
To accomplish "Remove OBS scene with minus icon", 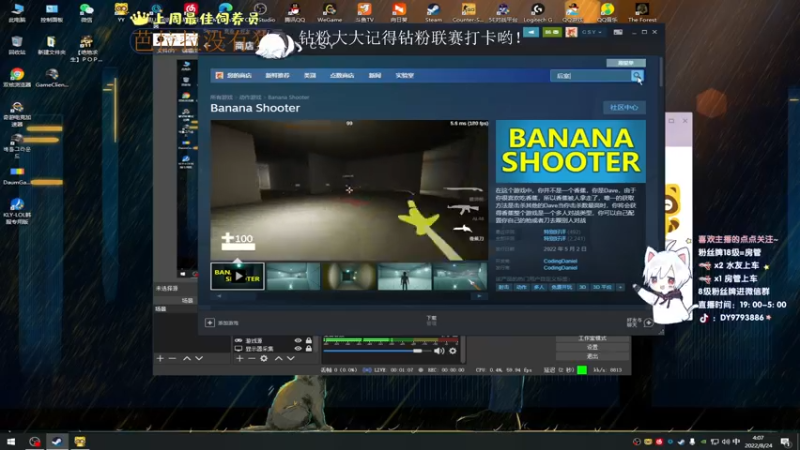I will (x=172, y=359).
